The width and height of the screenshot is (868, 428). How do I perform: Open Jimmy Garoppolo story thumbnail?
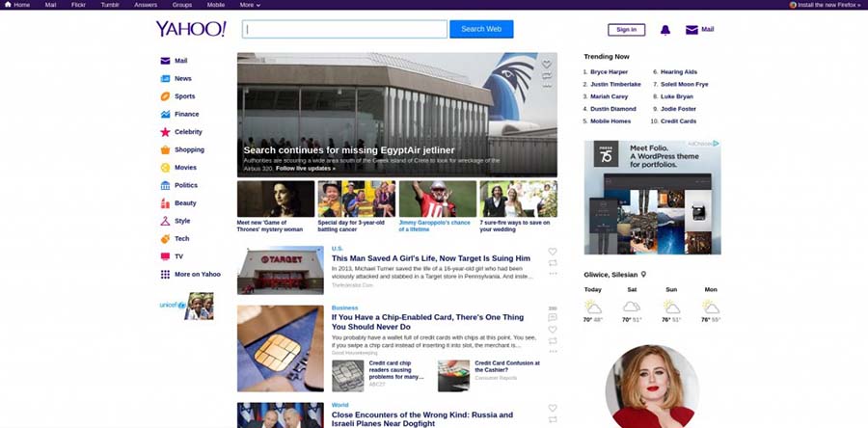coord(437,199)
